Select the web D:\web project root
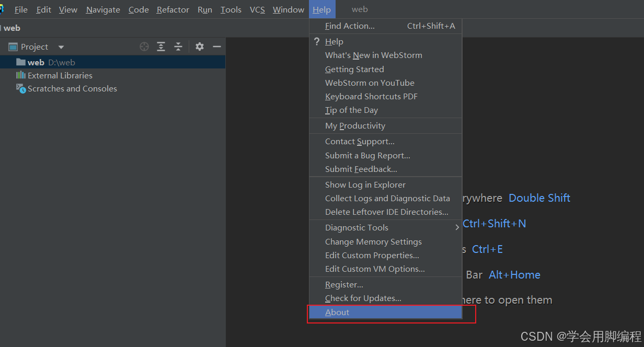The width and height of the screenshot is (644, 347). pyautogui.click(x=112, y=62)
